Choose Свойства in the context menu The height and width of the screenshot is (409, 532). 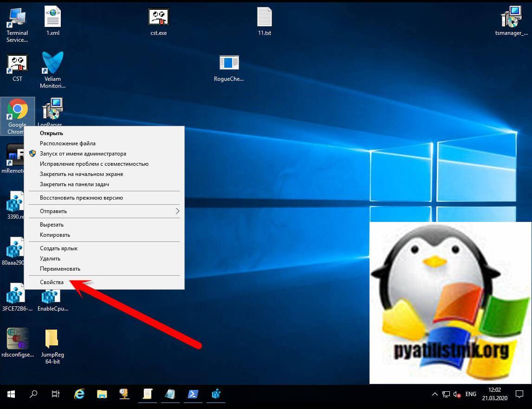coord(52,282)
